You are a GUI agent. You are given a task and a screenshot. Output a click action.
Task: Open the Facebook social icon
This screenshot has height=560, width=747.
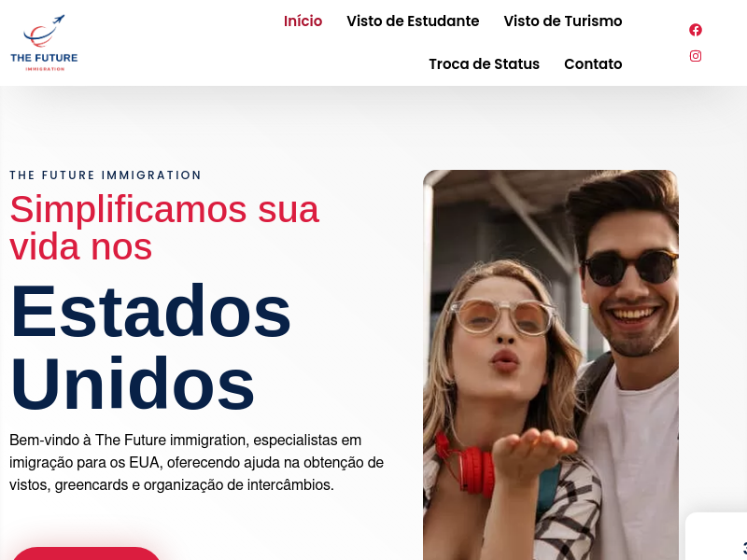[695, 30]
